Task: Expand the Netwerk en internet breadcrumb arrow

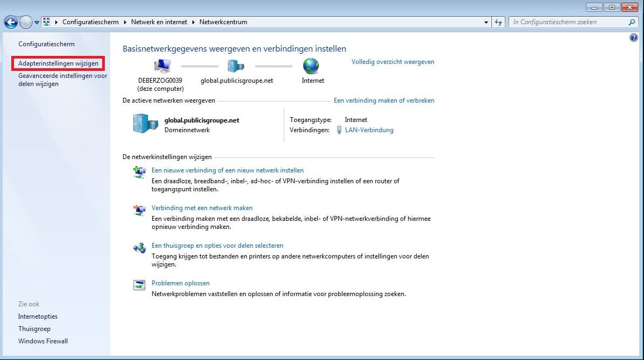Action: 194,22
